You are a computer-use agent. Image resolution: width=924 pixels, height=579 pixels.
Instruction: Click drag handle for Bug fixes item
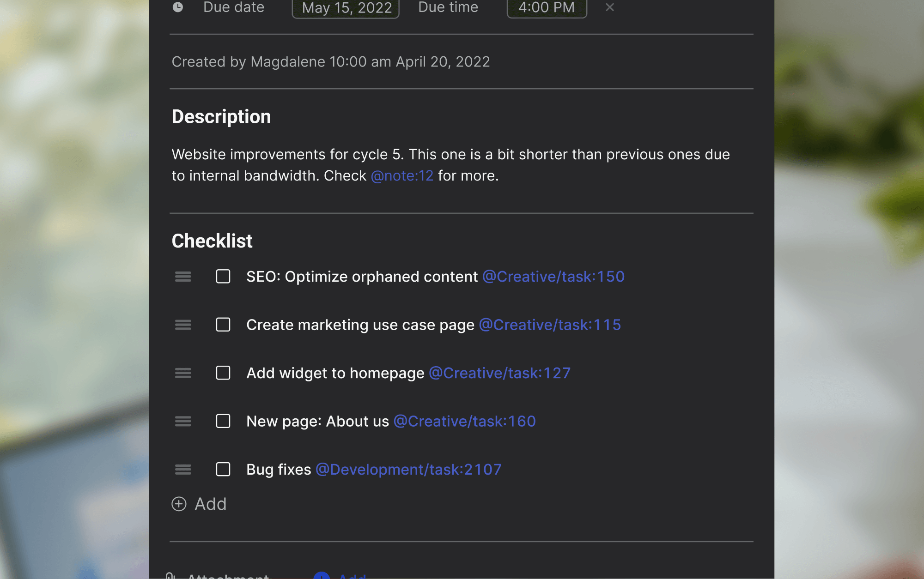click(183, 470)
